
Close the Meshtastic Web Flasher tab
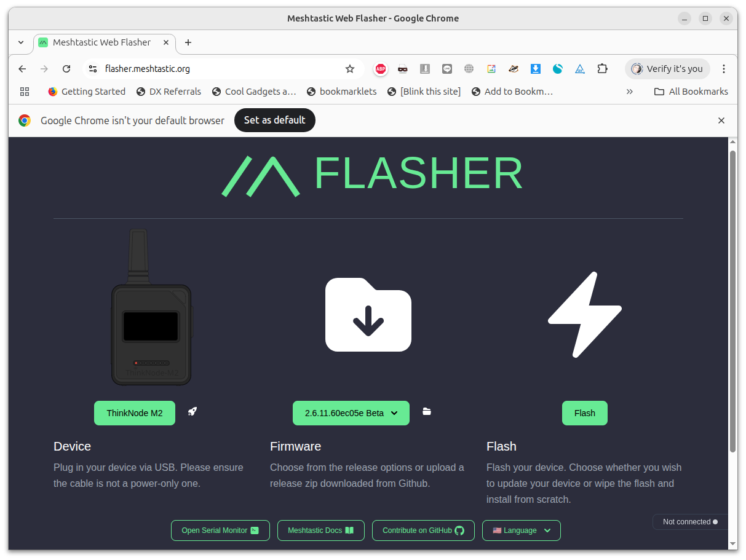pos(166,42)
